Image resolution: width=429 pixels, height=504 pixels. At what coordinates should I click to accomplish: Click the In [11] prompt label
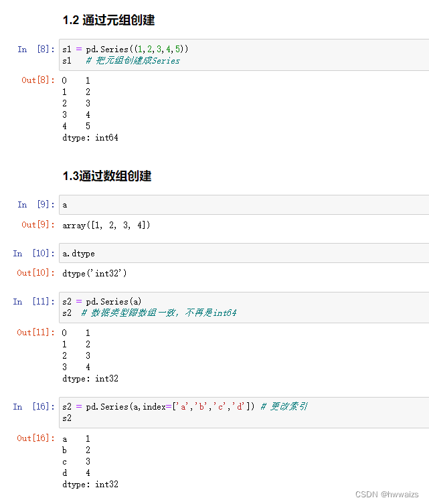[33, 301]
